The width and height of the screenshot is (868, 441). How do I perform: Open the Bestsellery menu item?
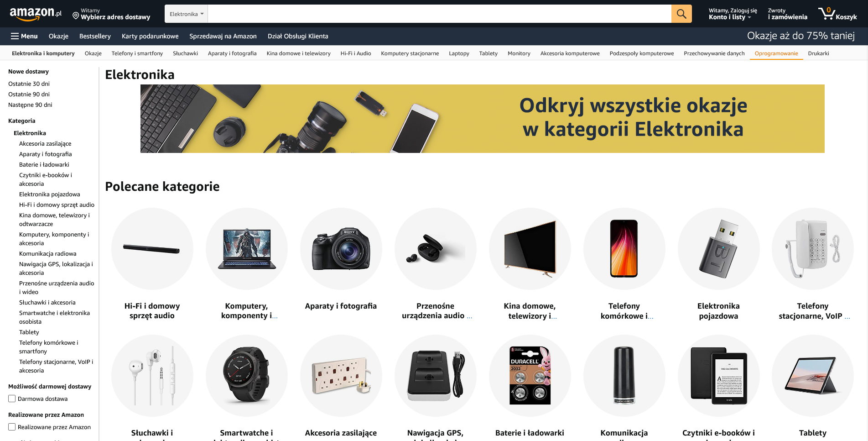click(x=95, y=36)
